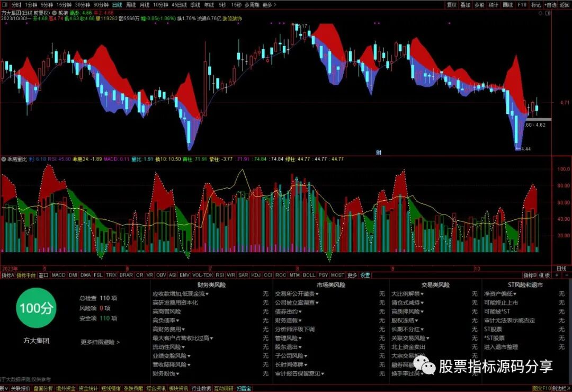Image resolution: width=572 pixels, height=392 pixels.
Task: Expand 公司被立案调查 item
Action: point(297,302)
